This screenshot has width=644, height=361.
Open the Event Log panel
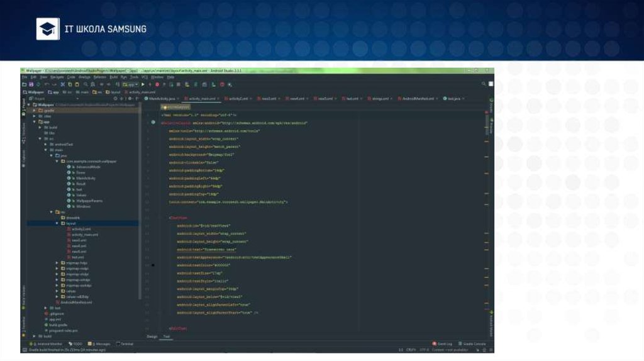pyautogui.click(x=443, y=344)
